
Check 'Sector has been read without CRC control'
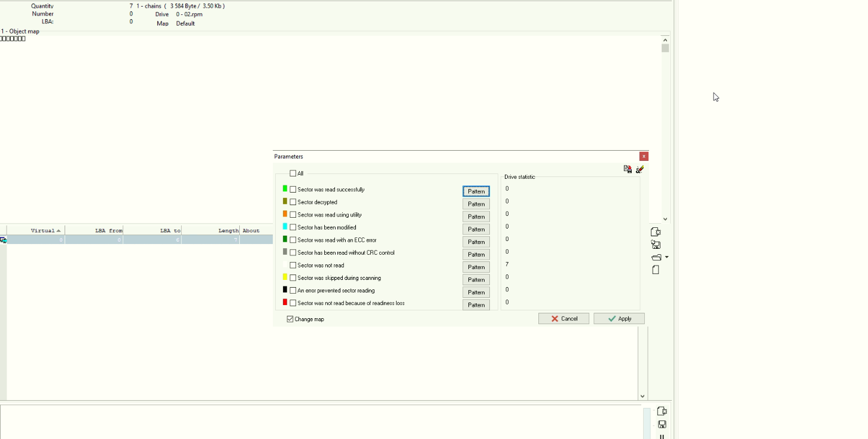pos(293,252)
